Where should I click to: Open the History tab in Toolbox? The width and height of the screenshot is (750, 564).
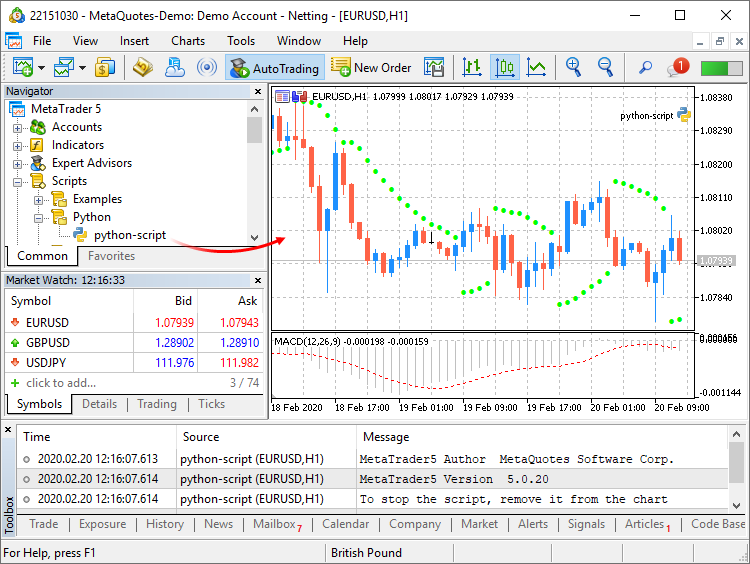(165, 524)
